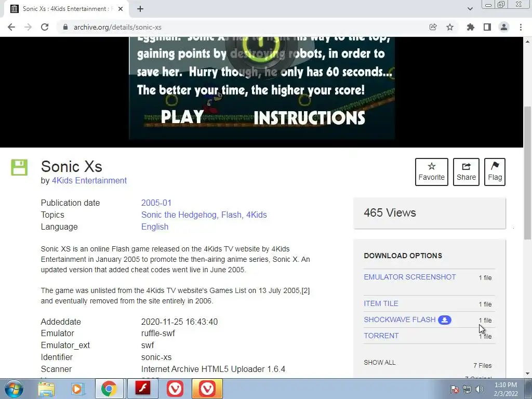Click the network tray icon
The height and width of the screenshot is (399, 532).
pos(467,389)
